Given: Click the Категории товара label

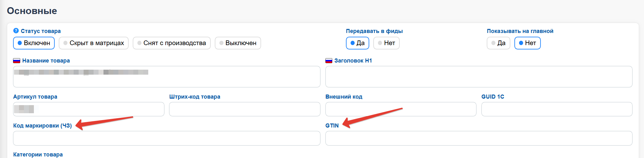Looking at the screenshot, I should click(38, 155).
